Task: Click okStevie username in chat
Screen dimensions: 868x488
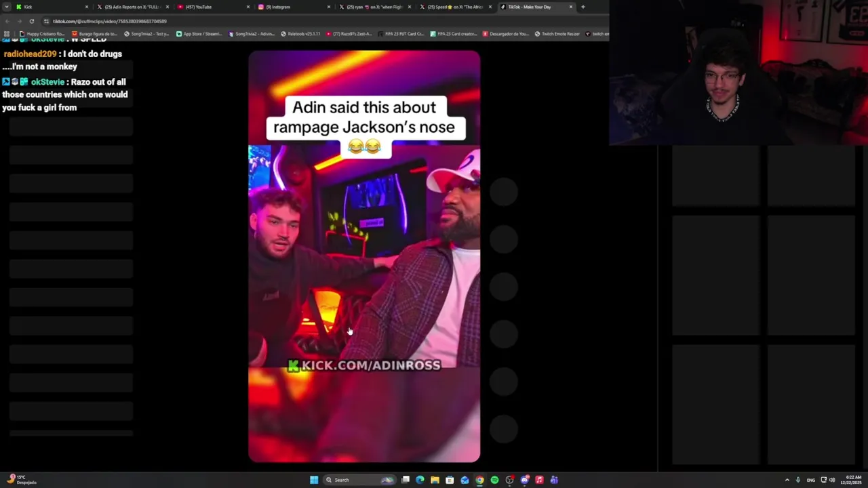Action: pyautogui.click(x=47, y=82)
